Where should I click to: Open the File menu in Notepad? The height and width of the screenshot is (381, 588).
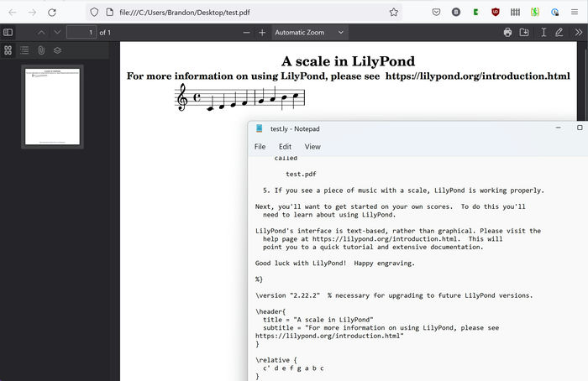click(260, 146)
